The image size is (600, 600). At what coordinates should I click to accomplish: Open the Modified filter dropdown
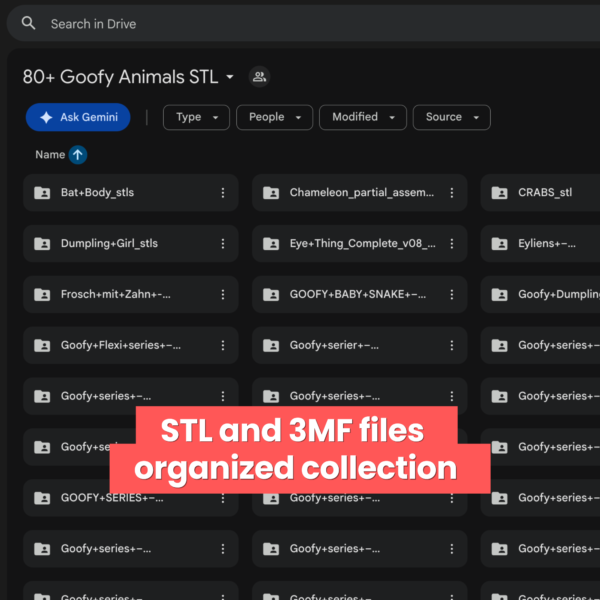click(363, 117)
